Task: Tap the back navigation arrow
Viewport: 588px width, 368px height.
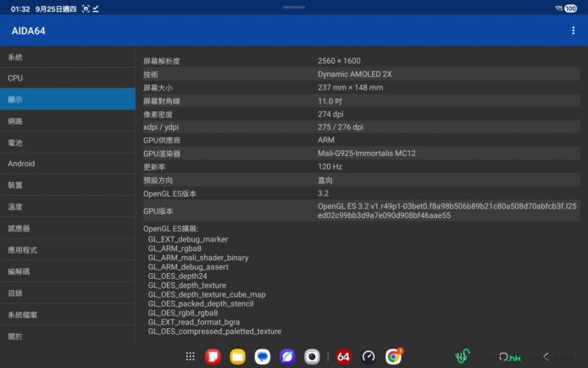Action: tap(546, 356)
